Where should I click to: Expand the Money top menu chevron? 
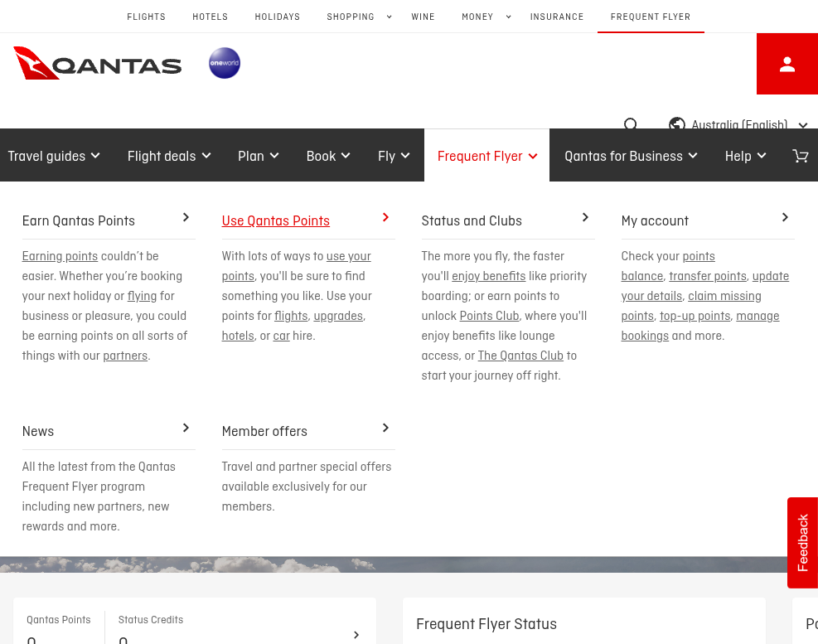click(x=509, y=17)
